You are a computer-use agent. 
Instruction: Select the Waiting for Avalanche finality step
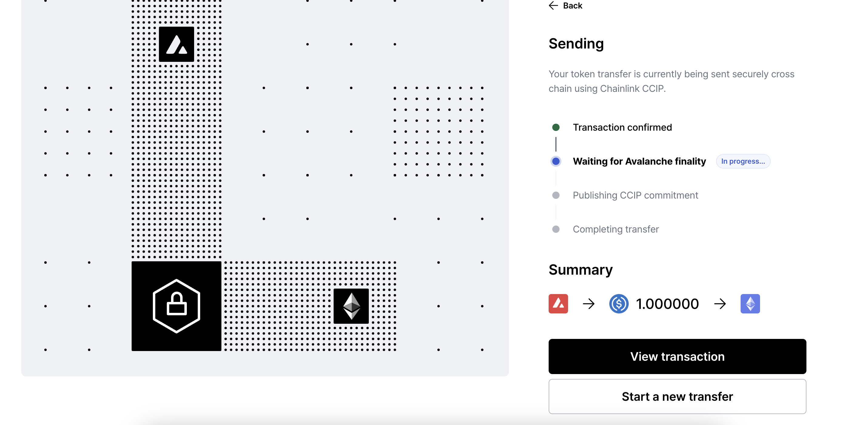(x=639, y=161)
